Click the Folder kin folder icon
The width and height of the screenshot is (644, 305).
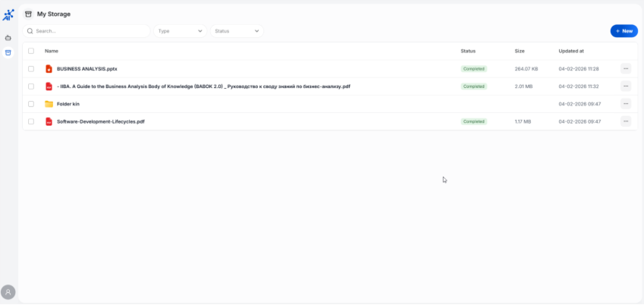click(49, 104)
